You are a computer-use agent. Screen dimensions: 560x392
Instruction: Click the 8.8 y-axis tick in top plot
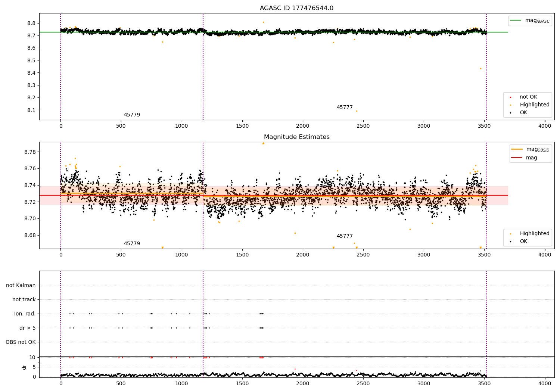point(31,23)
